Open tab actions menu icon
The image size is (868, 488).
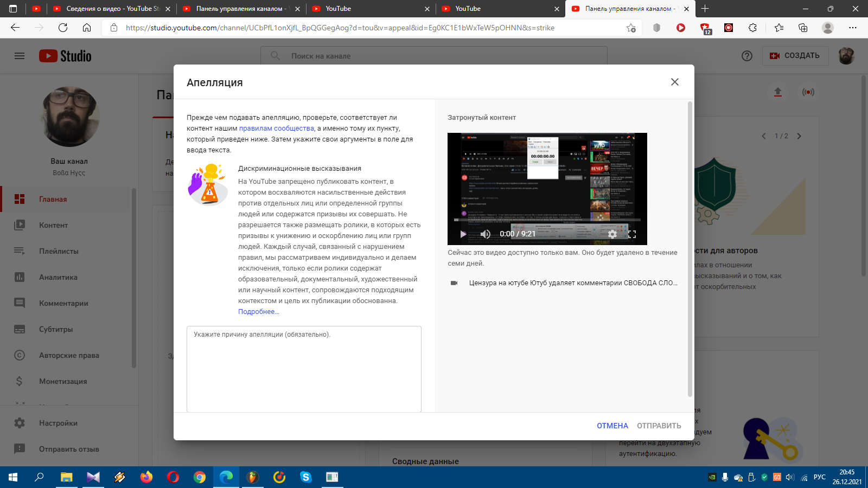click(x=13, y=9)
